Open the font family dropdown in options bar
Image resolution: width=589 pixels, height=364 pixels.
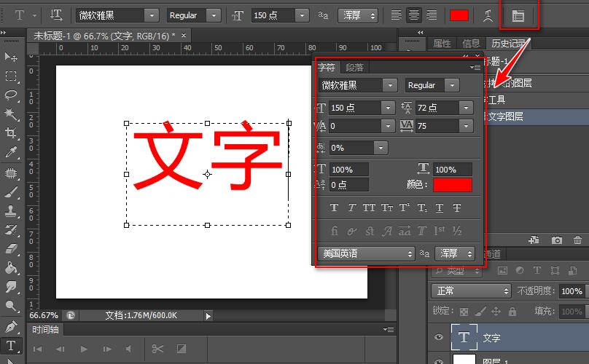pos(152,15)
